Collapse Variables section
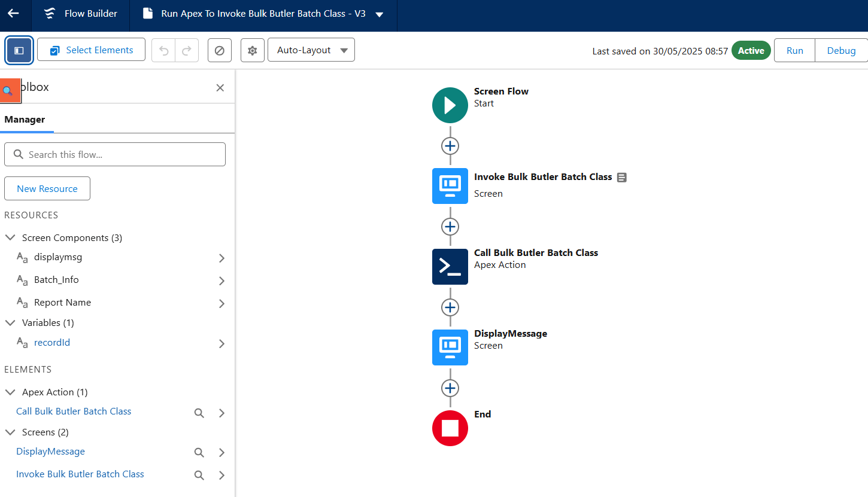868x497 pixels. (x=10, y=322)
